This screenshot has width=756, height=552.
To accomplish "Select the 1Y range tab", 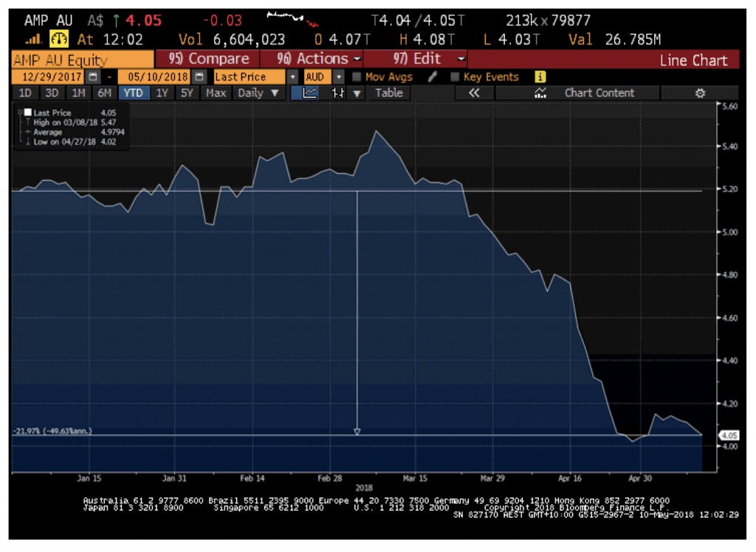I will point(162,93).
